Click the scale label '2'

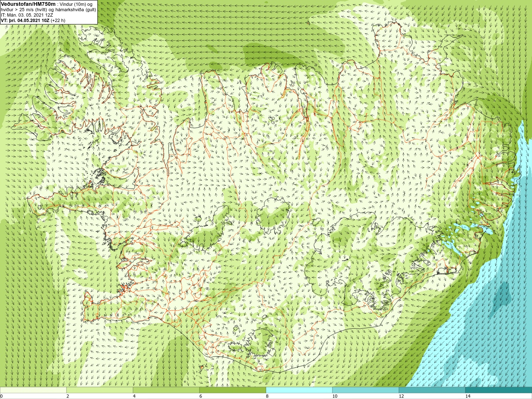pyautogui.click(x=68, y=396)
